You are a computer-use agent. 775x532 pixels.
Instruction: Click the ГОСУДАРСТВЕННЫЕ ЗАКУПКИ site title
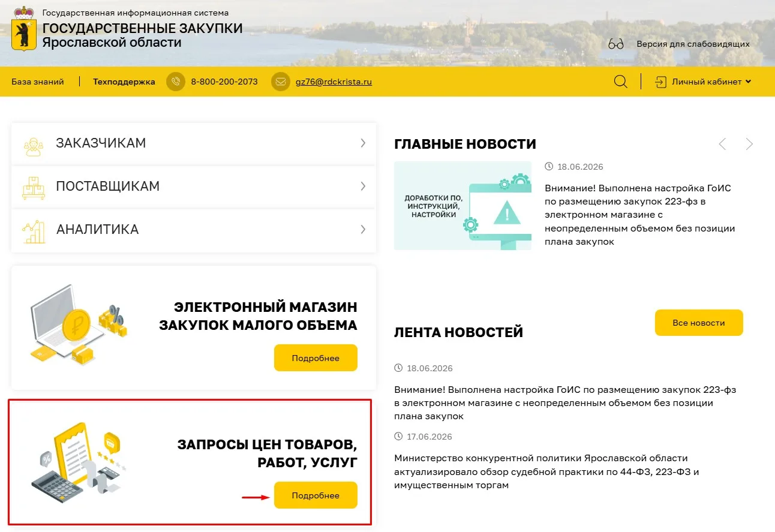[x=142, y=29]
